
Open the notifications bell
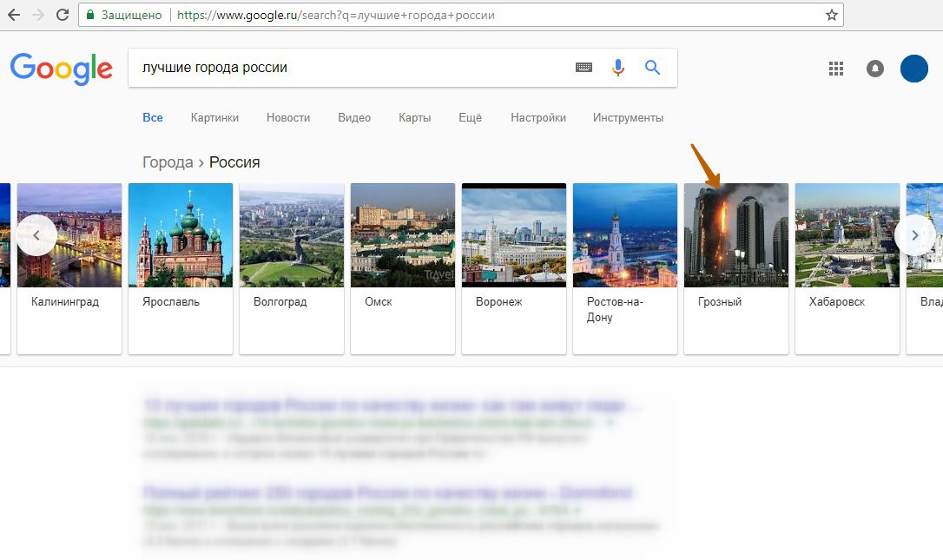point(875,69)
